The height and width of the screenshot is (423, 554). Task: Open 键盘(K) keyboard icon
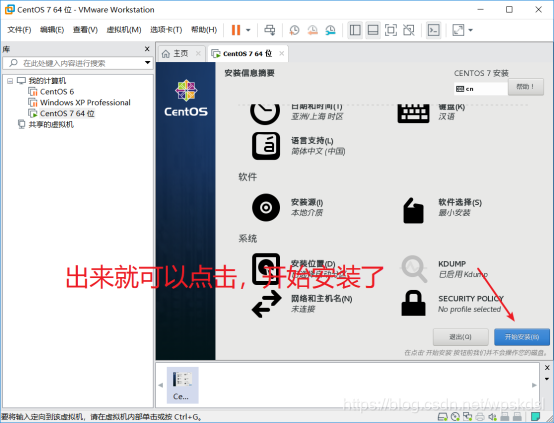click(413, 113)
